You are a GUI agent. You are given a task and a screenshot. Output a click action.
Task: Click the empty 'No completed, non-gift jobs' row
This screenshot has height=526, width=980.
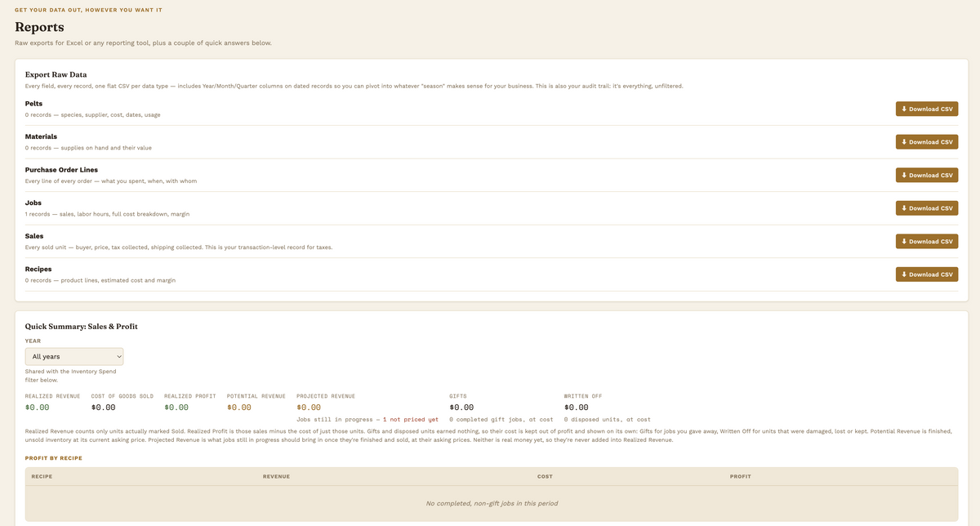492,503
